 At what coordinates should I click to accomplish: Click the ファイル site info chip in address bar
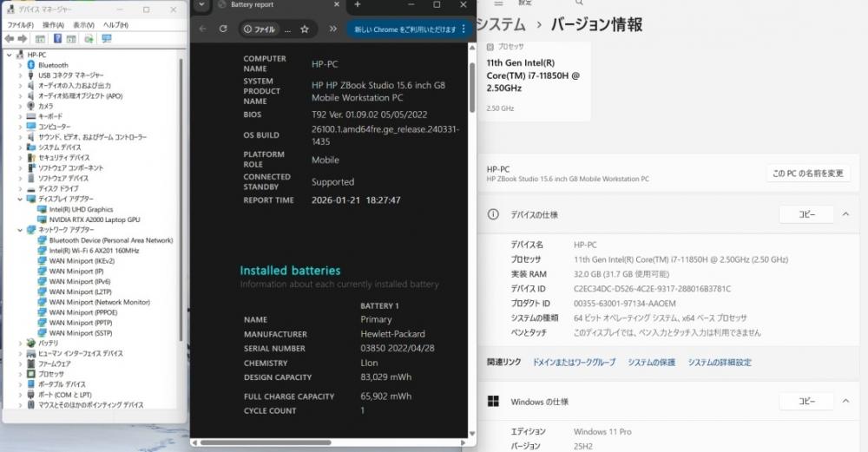pos(259,29)
